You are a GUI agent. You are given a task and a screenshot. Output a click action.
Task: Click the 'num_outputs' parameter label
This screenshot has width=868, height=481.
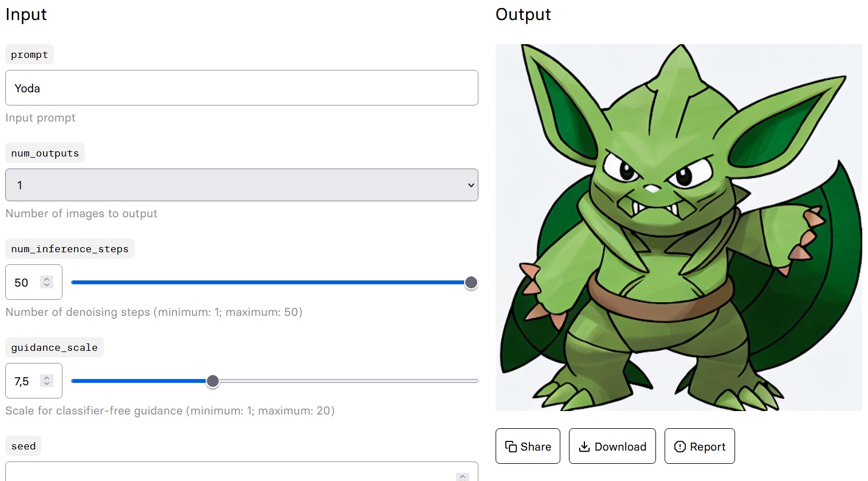[x=45, y=153]
